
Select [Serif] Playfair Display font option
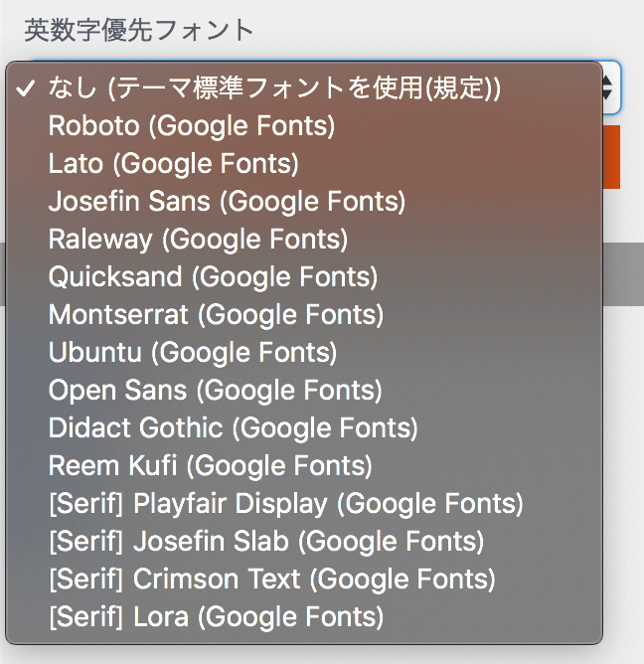click(x=285, y=504)
